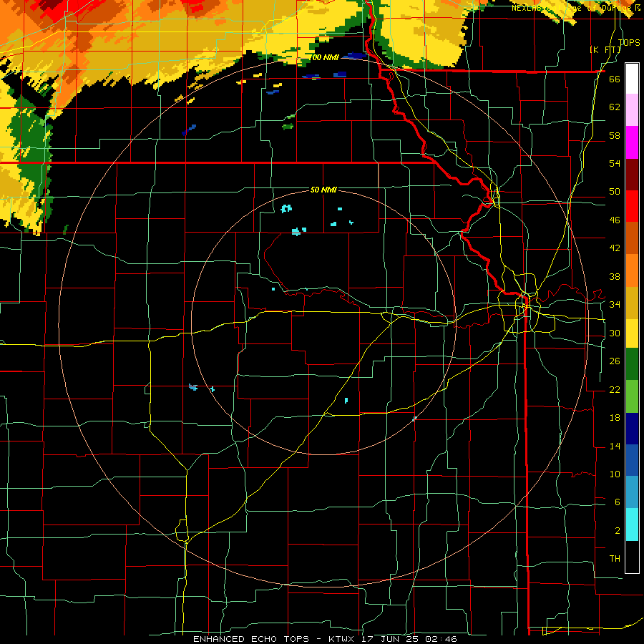Click the "38" legend value
The image size is (644, 644).
tap(615, 276)
